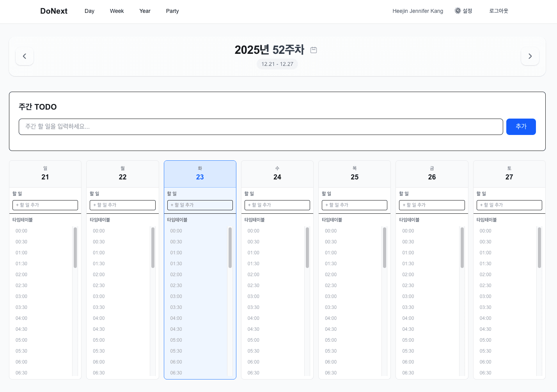Open the Year view
Image resolution: width=557 pixels, height=392 pixels.
(145, 11)
